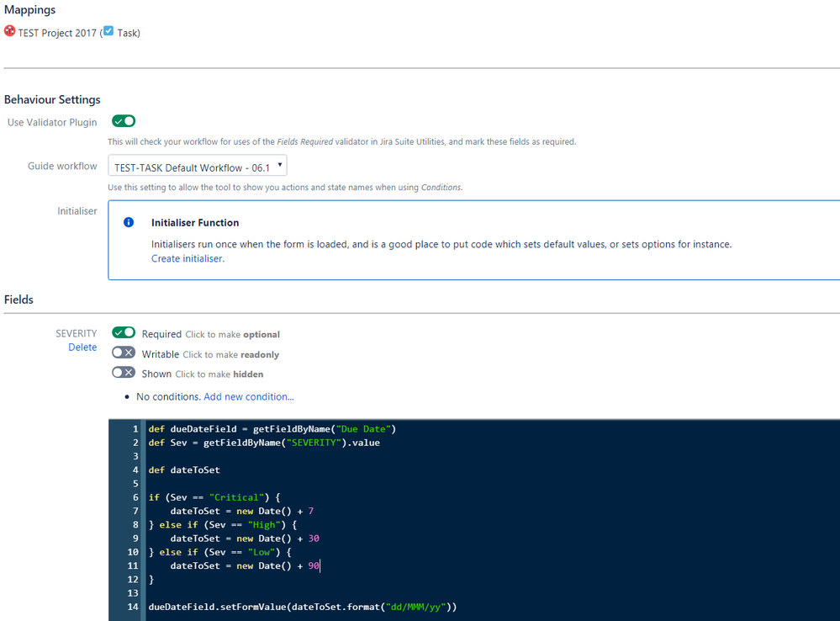
Task: Click "Click to make hidden" text
Action: pos(219,374)
